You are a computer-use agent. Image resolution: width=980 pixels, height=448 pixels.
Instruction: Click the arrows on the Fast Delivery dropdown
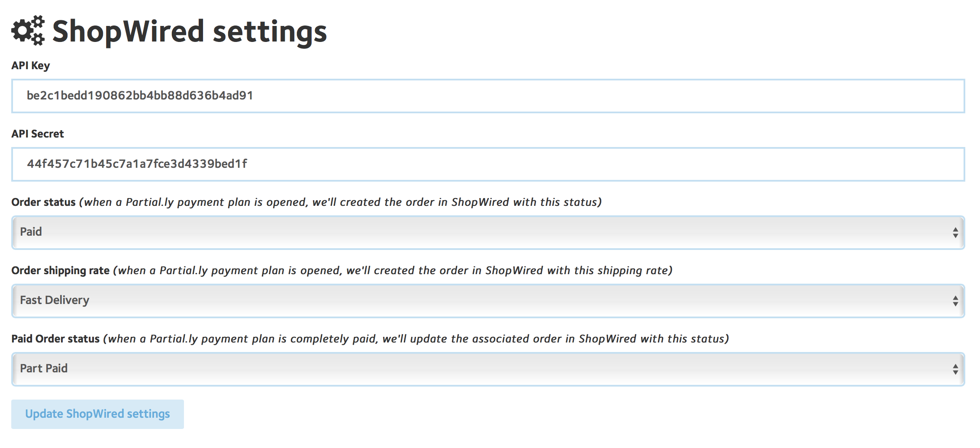[x=955, y=301]
